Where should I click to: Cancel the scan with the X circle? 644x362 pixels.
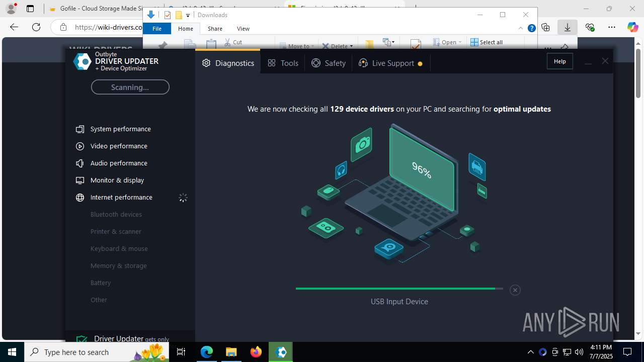tap(515, 290)
